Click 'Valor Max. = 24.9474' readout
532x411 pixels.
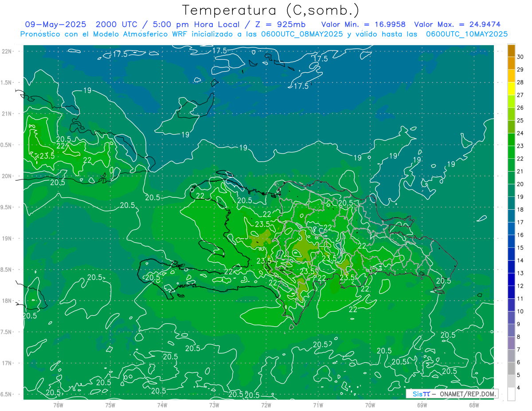[x=458, y=24]
